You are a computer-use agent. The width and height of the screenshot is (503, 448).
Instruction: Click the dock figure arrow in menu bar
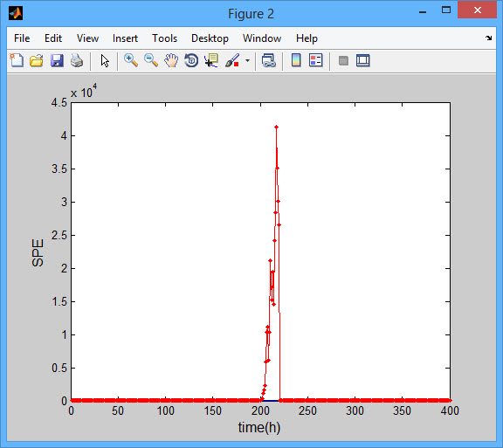point(488,38)
